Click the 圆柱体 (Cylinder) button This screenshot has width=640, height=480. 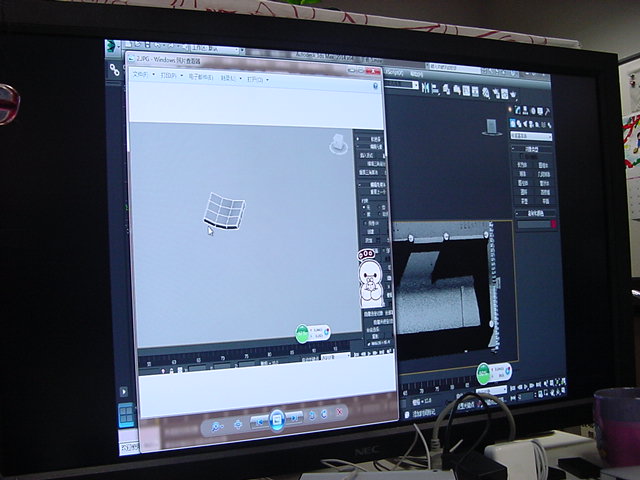(x=523, y=183)
